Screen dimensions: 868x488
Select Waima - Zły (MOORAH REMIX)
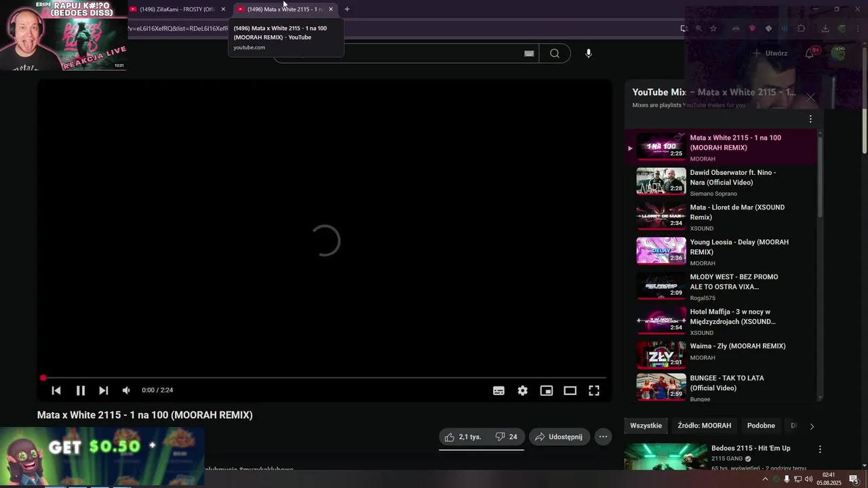click(x=722, y=355)
